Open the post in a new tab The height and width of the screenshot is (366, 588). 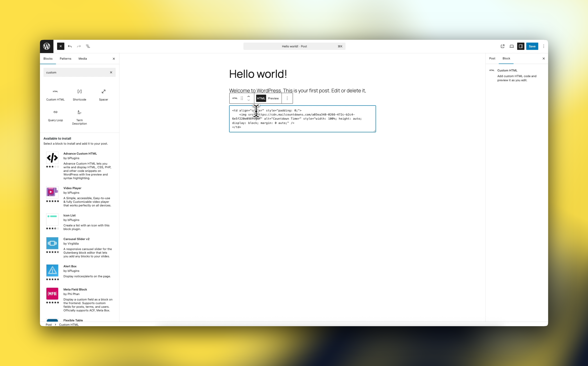pos(502,46)
